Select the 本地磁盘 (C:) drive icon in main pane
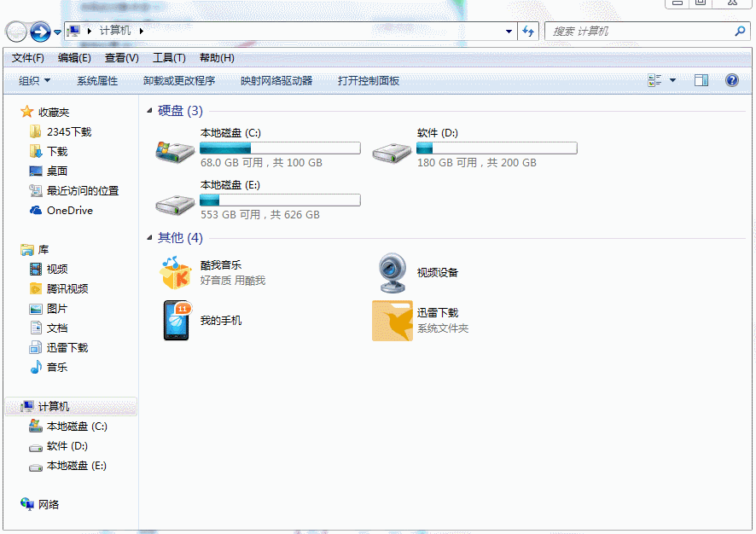 click(176, 152)
